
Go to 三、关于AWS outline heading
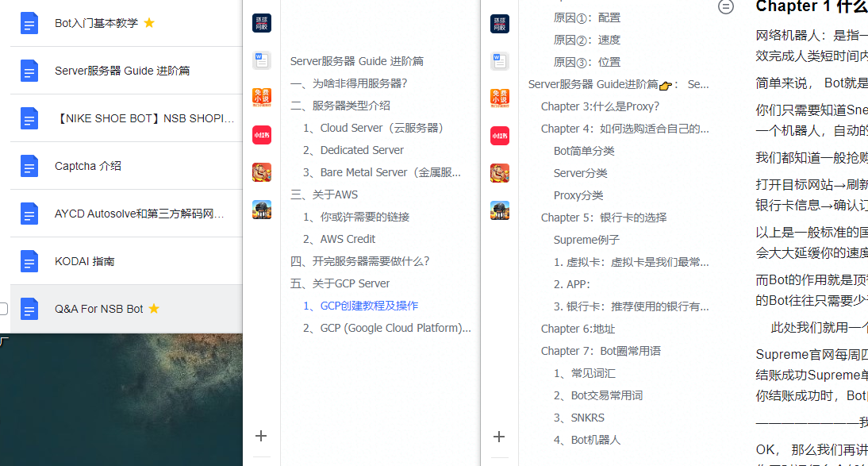click(325, 194)
